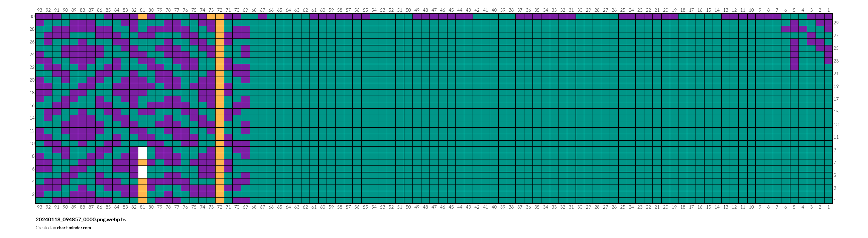
Task: Select the orange cell at column 81, row 7
Action: point(142,162)
